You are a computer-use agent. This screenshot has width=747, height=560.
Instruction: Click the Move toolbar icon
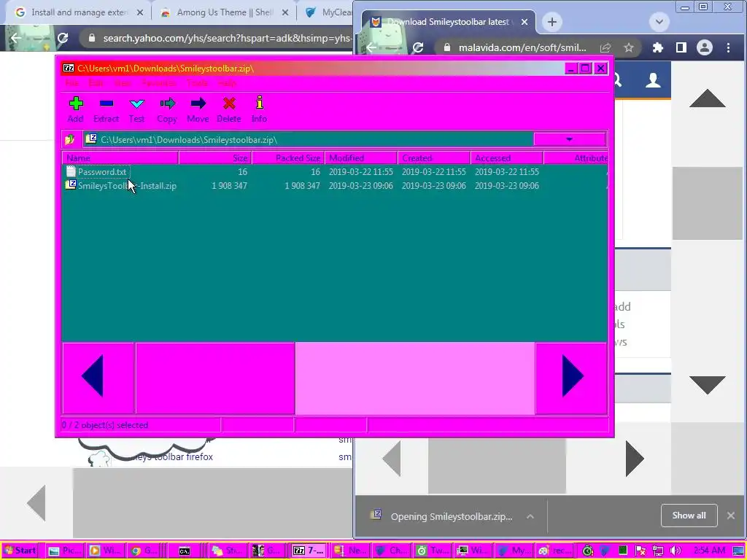tap(198, 109)
